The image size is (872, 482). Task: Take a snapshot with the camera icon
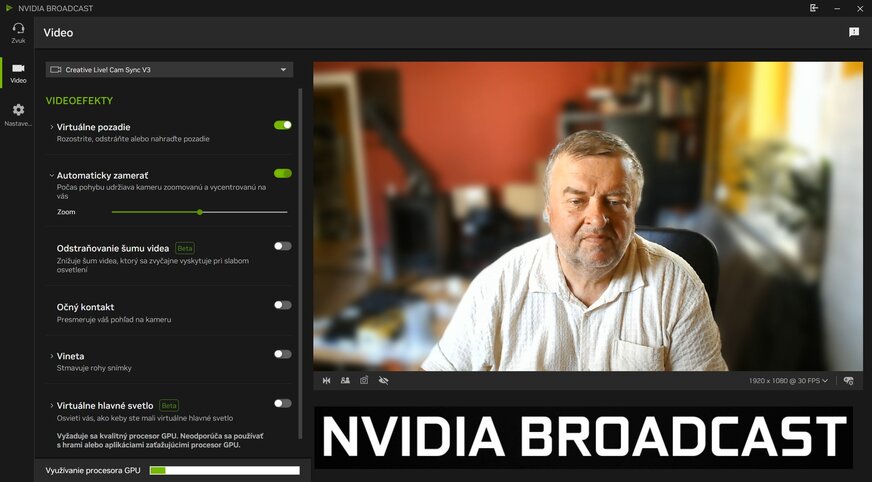(x=364, y=381)
